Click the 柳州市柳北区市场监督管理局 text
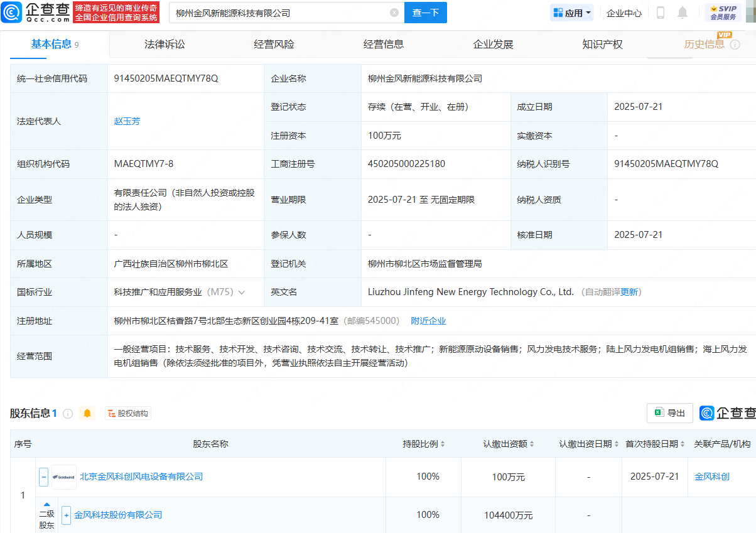 [424, 264]
